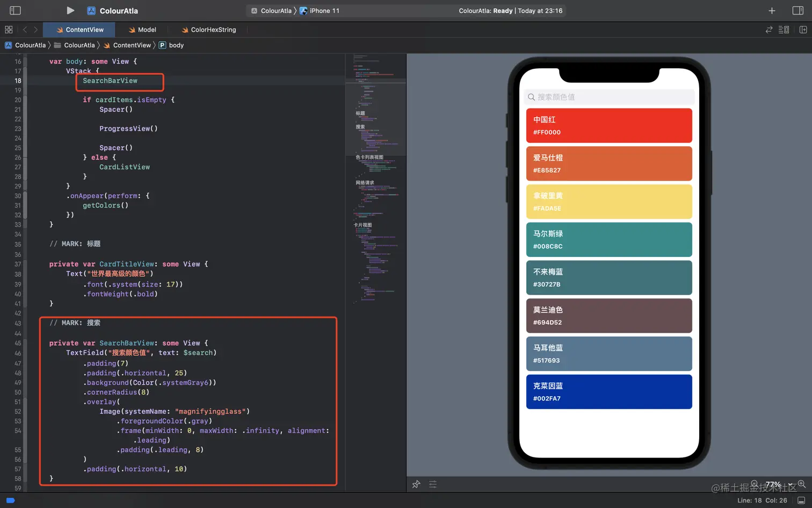The width and height of the screenshot is (812, 508).
Task: Jump to 网络请求 mark in minimap
Action: click(365, 183)
